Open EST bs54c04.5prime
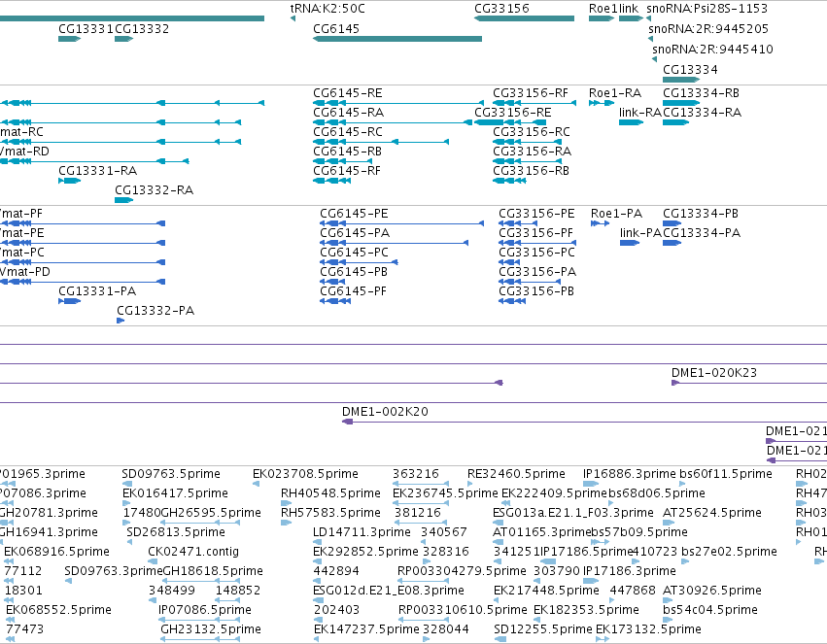Screen dimensions: 827x644 710,610
